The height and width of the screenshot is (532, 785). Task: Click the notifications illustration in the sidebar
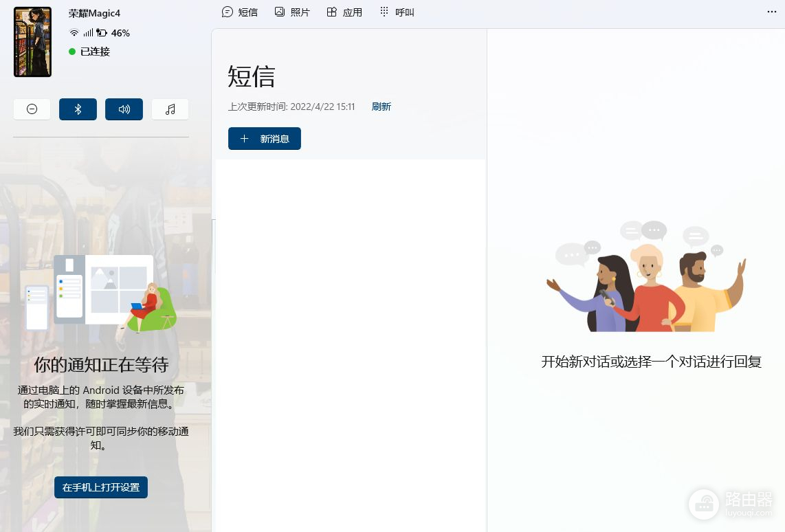(101, 293)
